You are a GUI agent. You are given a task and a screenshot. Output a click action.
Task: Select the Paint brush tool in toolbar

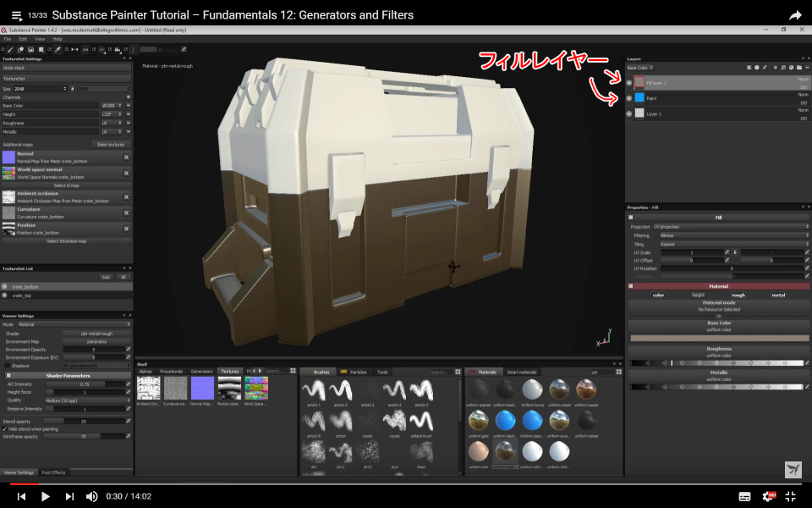click(10, 49)
